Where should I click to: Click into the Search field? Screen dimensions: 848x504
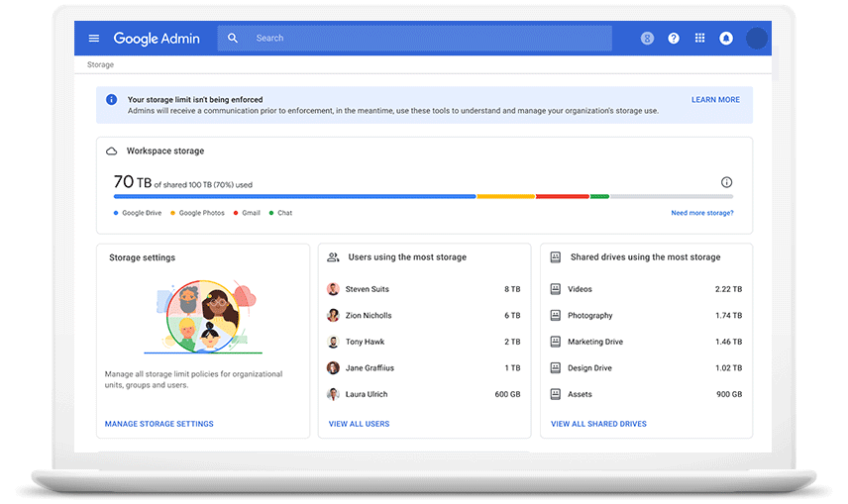[415, 39]
